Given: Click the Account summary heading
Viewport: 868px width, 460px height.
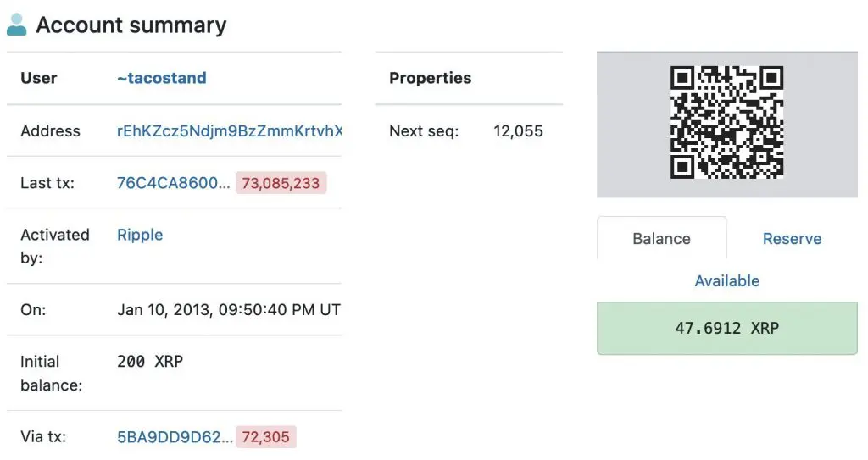Looking at the screenshot, I should click(x=131, y=25).
